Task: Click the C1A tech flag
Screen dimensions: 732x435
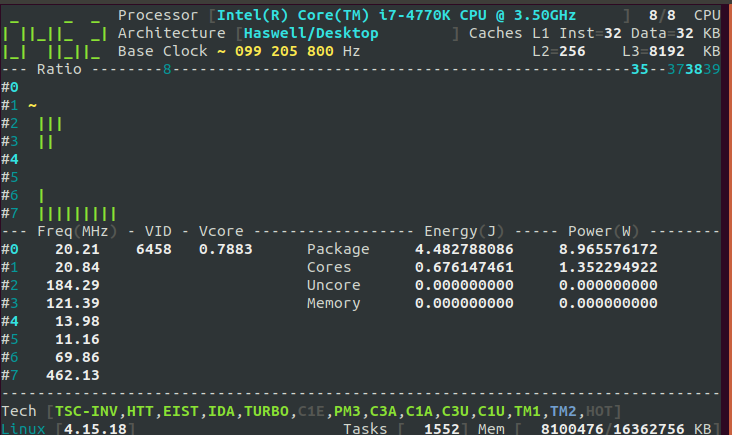Action: [x=419, y=412]
